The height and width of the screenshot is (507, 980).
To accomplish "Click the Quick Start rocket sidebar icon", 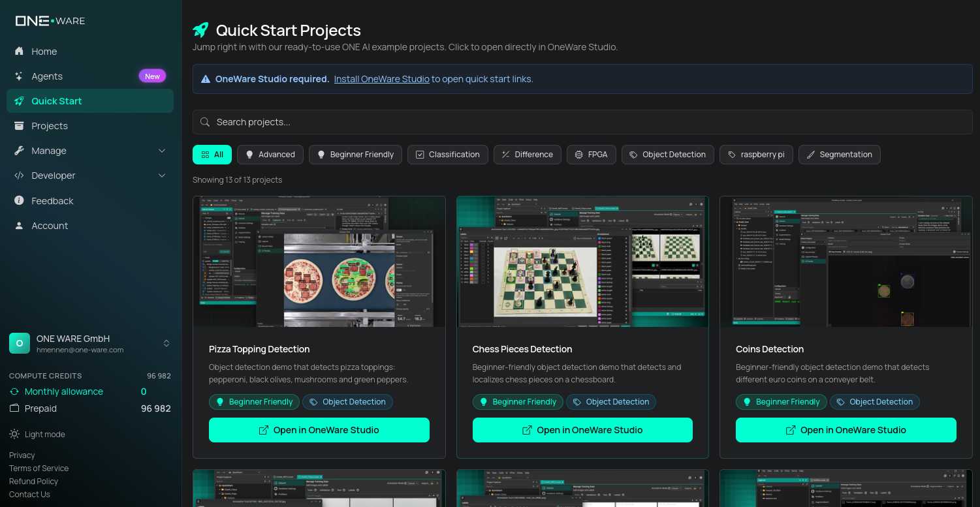I will tap(19, 101).
